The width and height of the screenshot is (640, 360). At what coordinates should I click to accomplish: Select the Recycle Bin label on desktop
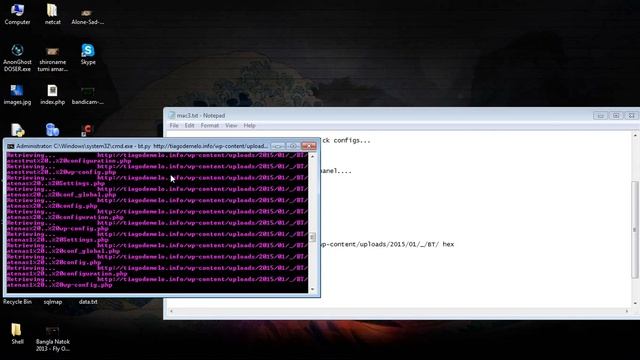point(17,302)
